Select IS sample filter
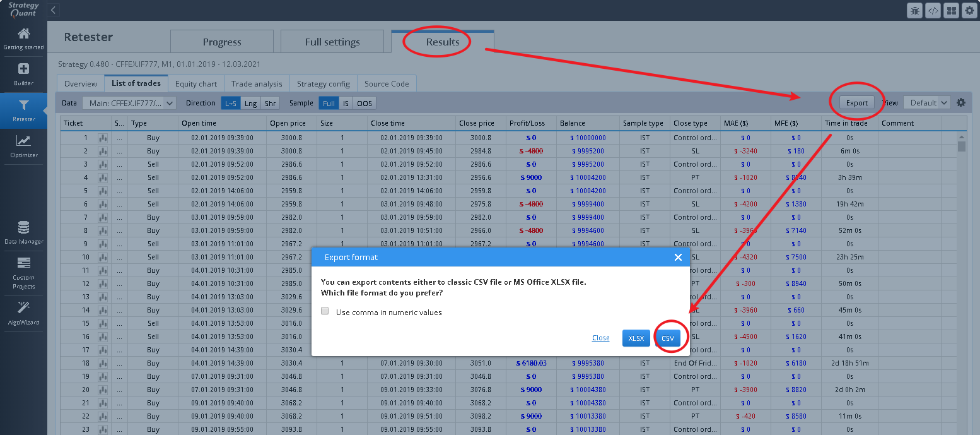The height and width of the screenshot is (435, 980). click(x=346, y=104)
